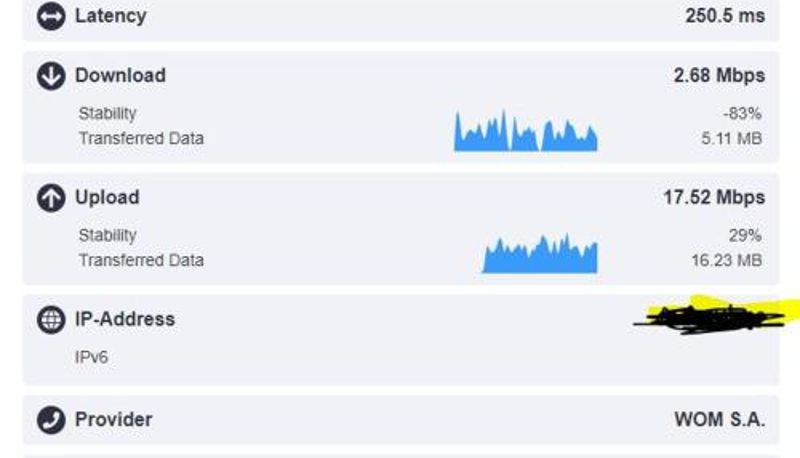This screenshot has width=800, height=458.
Task: Click the IPv6 label
Action: point(91,357)
